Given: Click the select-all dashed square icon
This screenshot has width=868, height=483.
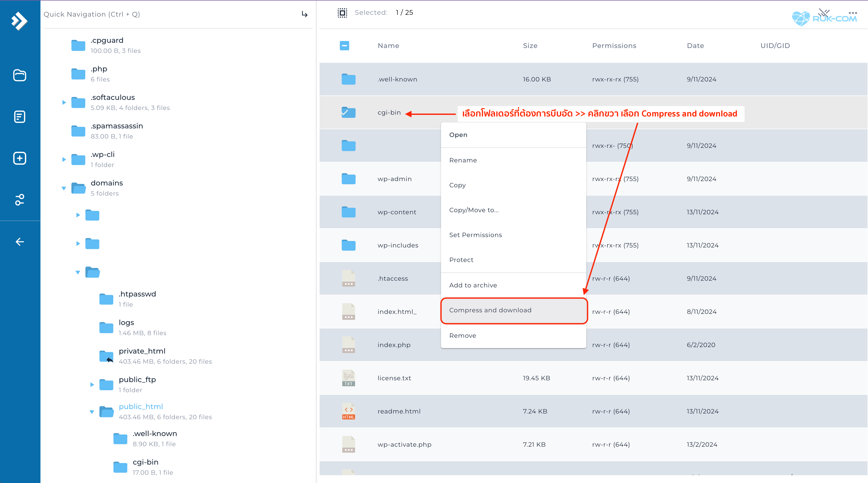Looking at the screenshot, I should tap(342, 13).
